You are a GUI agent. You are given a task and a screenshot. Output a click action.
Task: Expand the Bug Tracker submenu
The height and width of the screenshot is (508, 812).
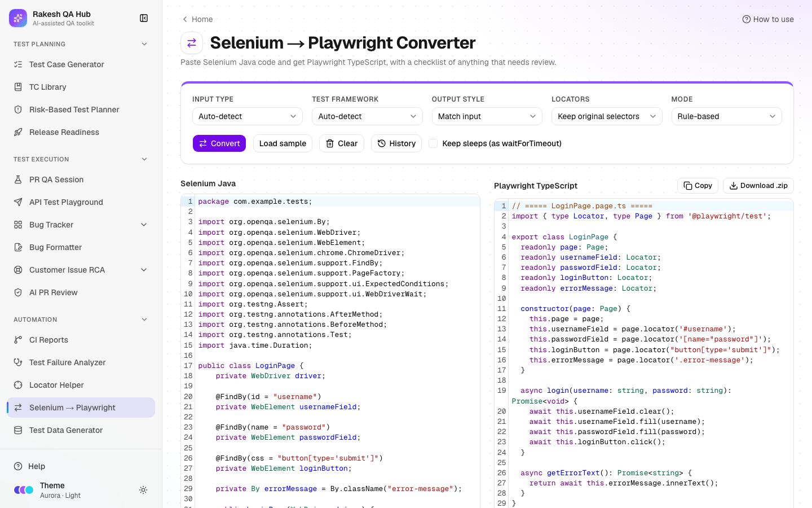tap(144, 225)
